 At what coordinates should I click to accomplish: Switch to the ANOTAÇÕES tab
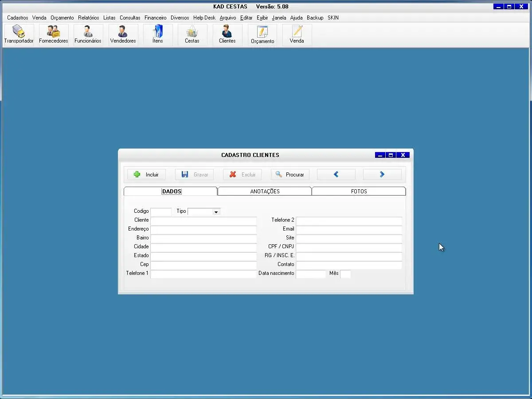coord(265,192)
